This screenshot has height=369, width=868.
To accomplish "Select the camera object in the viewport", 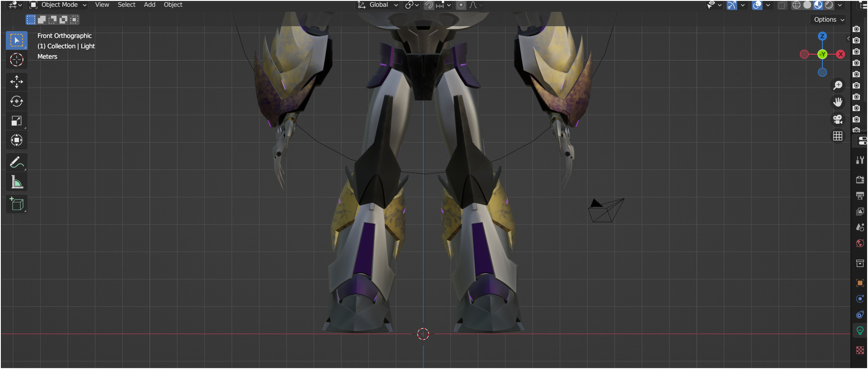I will coord(606,210).
